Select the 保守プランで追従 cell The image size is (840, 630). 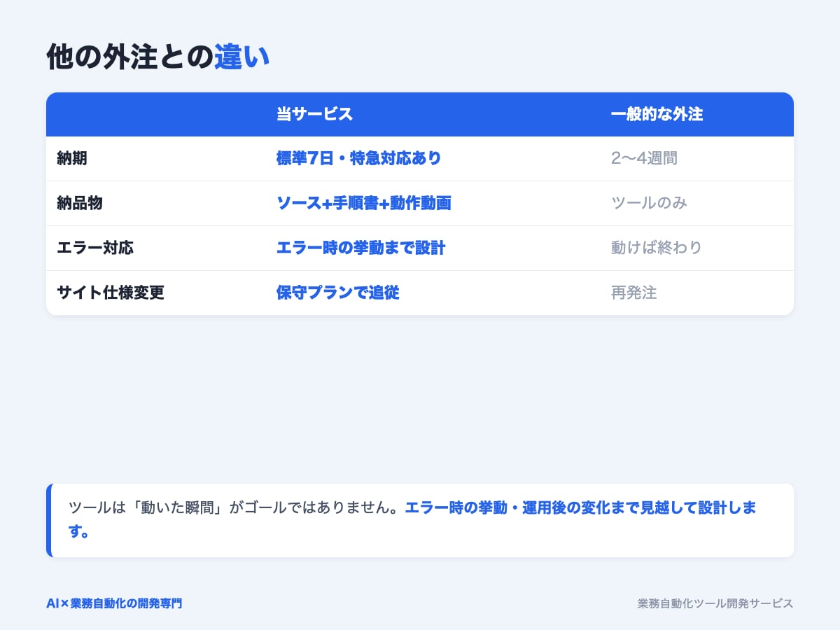click(x=338, y=293)
